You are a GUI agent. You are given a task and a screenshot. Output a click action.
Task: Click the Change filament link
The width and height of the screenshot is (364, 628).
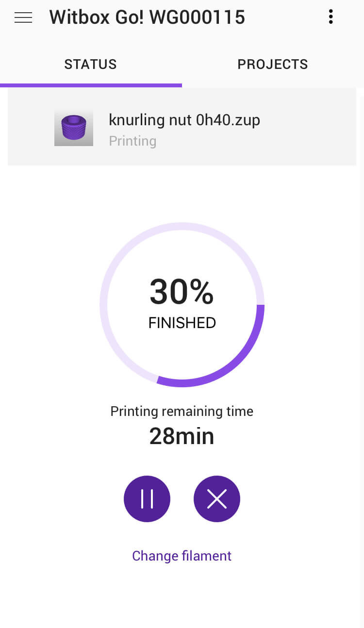182,556
